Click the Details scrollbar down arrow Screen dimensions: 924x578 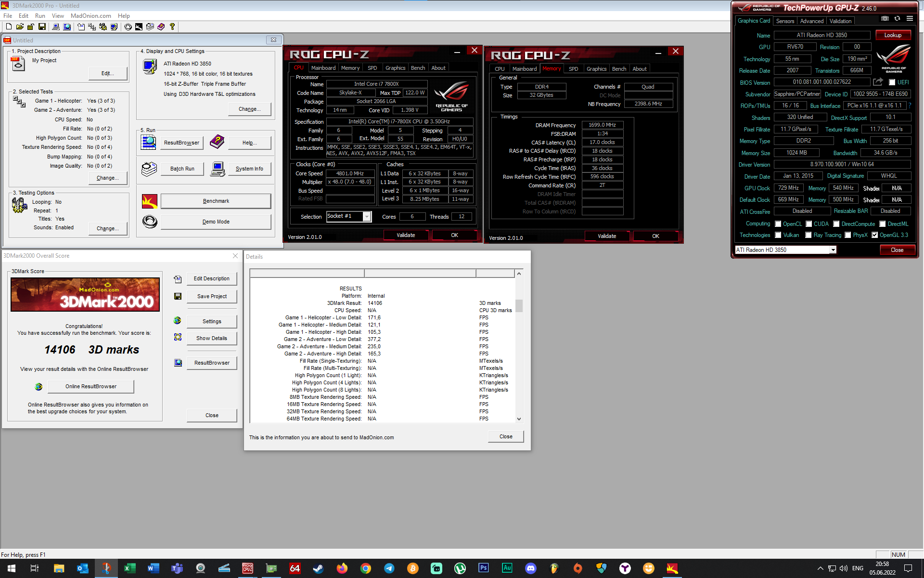click(x=519, y=419)
